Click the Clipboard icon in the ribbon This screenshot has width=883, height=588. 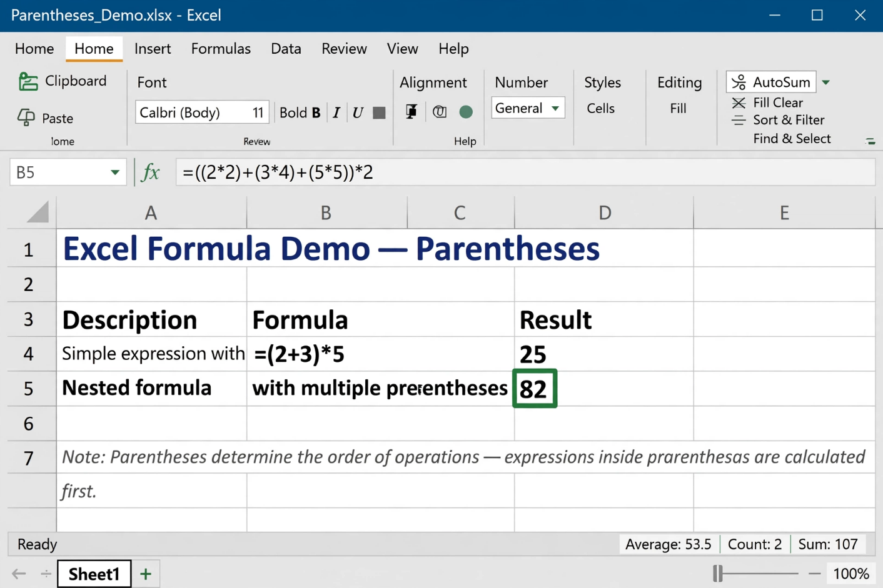(x=28, y=81)
